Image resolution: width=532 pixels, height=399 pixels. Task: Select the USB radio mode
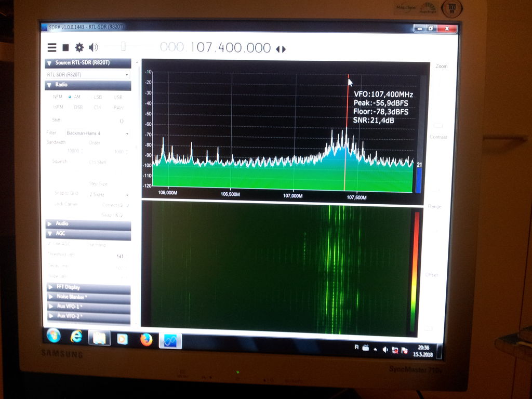(x=118, y=97)
